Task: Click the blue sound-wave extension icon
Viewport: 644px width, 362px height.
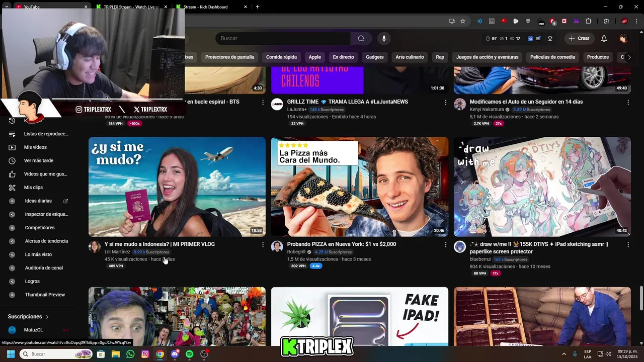Action: point(479,21)
